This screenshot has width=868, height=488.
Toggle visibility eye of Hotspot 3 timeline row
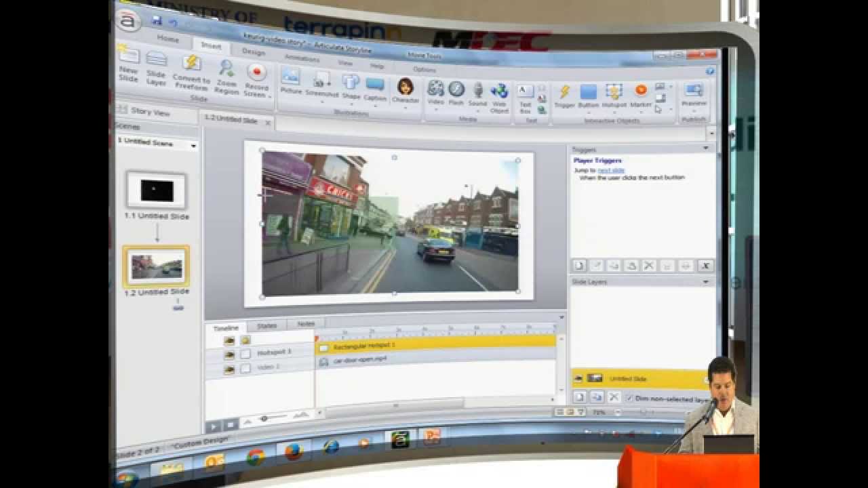click(x=229, y=354)
